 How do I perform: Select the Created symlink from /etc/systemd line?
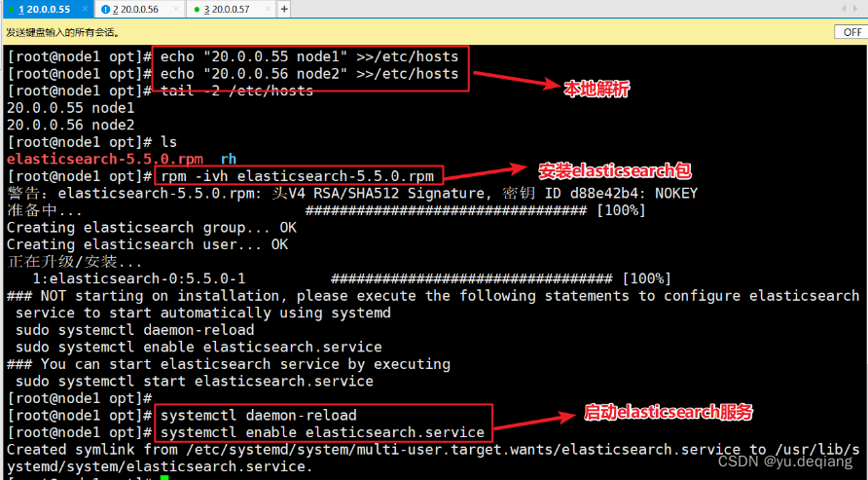point(432,450)
